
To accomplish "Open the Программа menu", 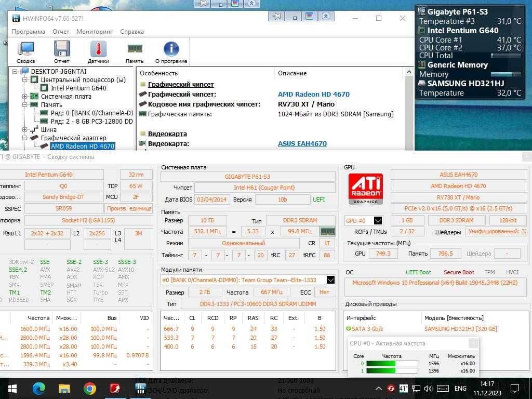I will 28,32.
